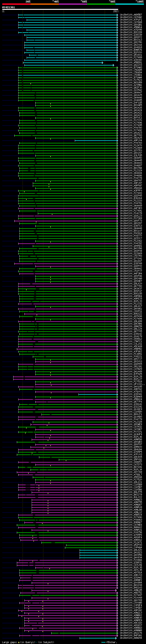The image size is (146, 644).
Task: Select hit label UniRef100_Q5PYQ1
Action: (131, 459)
